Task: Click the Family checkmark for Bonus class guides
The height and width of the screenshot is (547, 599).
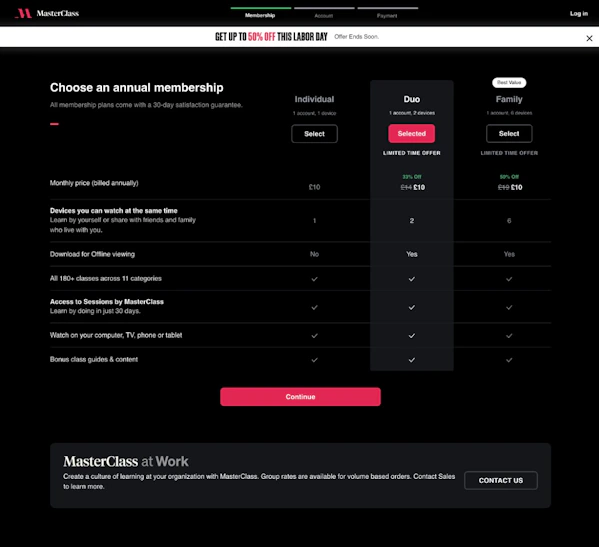Action: (509, 360)
